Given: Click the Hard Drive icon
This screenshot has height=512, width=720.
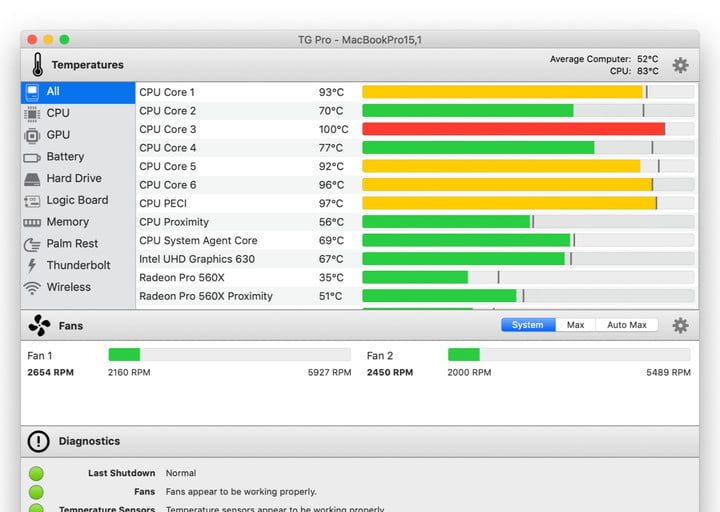Looking at the screenshot, I should (x=32, y=179).
